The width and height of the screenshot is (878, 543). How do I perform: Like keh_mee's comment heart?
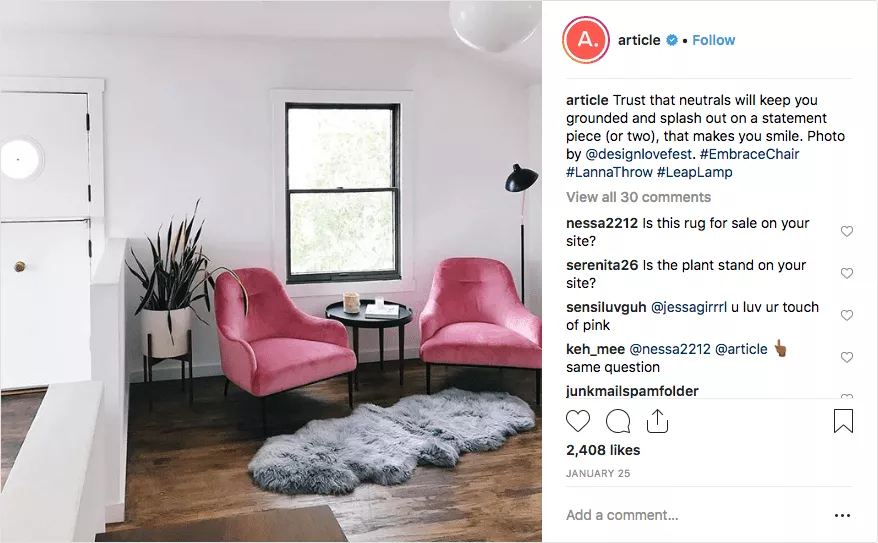pos(847,357)
